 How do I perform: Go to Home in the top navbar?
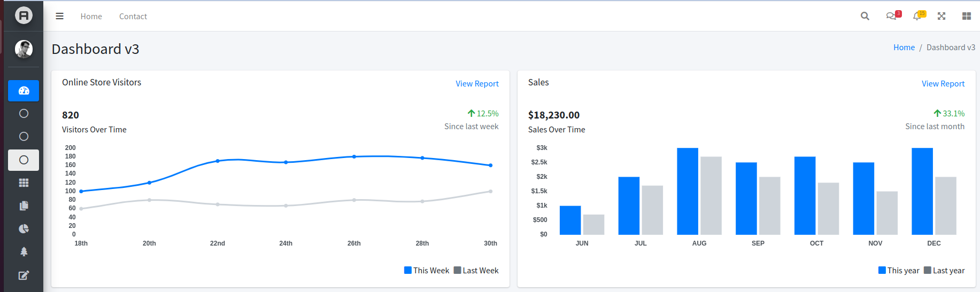(91, 17)
